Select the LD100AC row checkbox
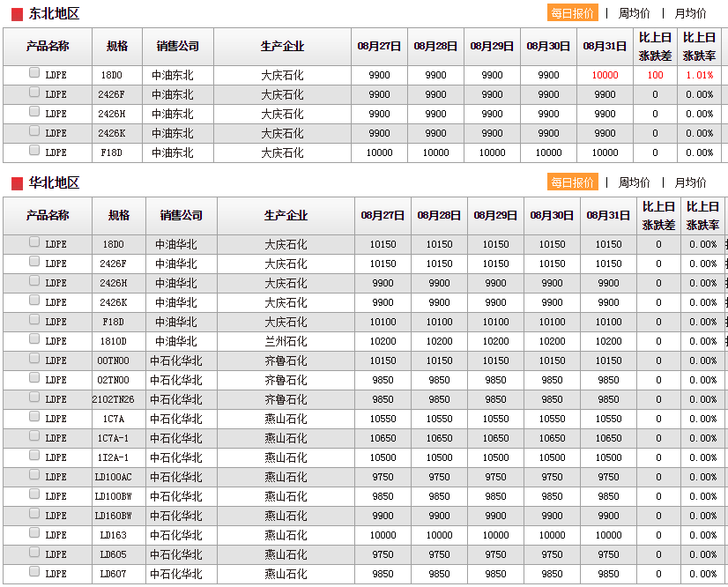Viewport: 728px width, 587px height. click(x=33, y=474)
